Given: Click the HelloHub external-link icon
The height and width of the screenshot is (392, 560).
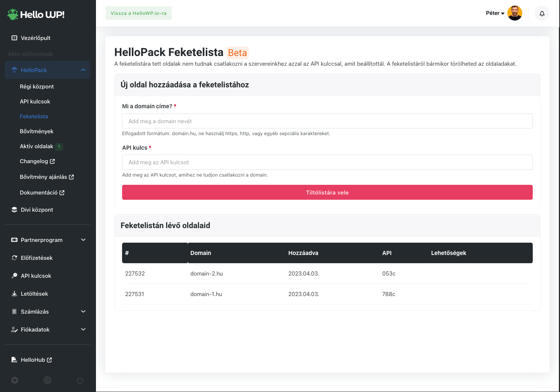Looking at the screenshot, I should click(49, 360).
